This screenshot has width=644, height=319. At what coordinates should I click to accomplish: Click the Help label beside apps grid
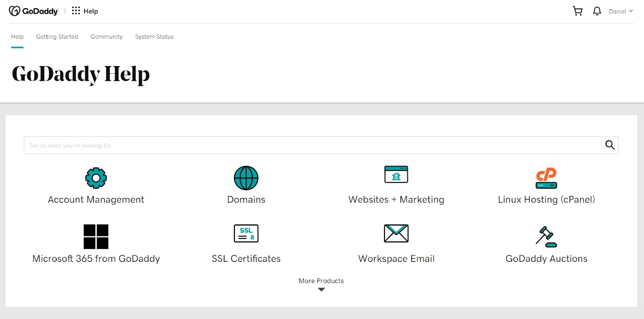91,11
